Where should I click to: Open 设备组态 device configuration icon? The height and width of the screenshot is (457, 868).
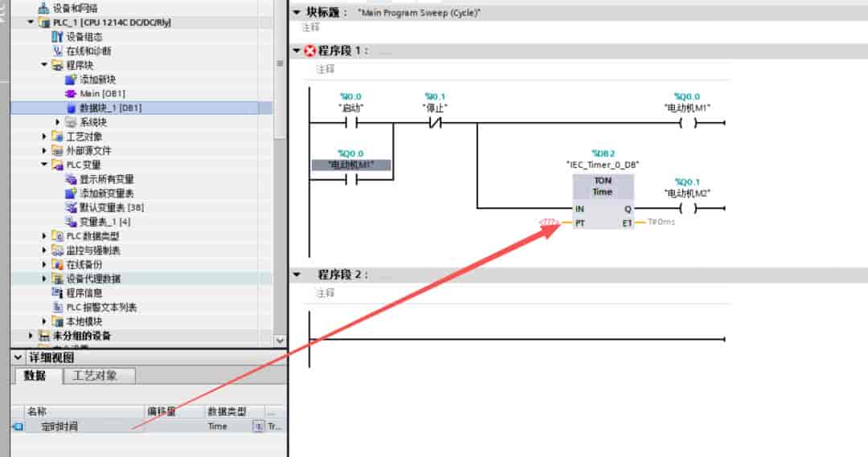(x=57, y=36)
